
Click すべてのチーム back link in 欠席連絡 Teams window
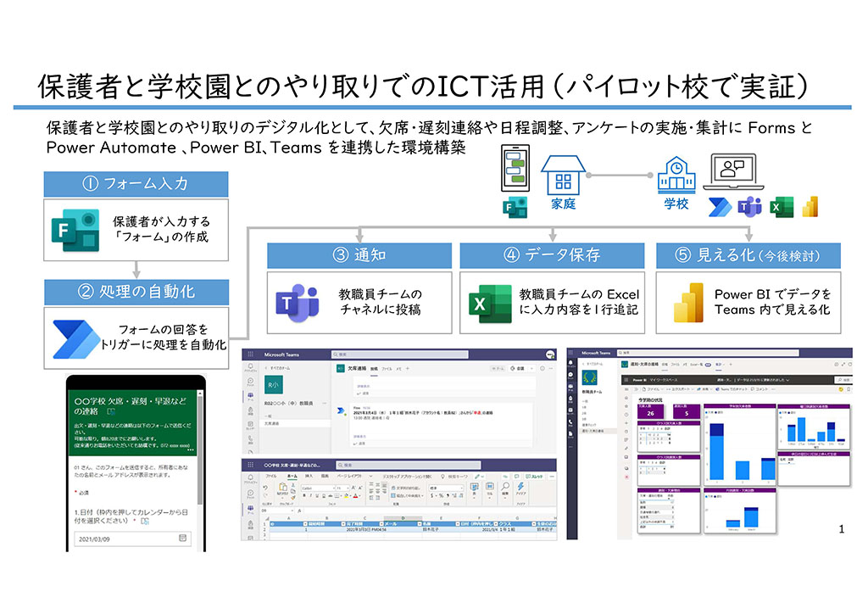278,368
